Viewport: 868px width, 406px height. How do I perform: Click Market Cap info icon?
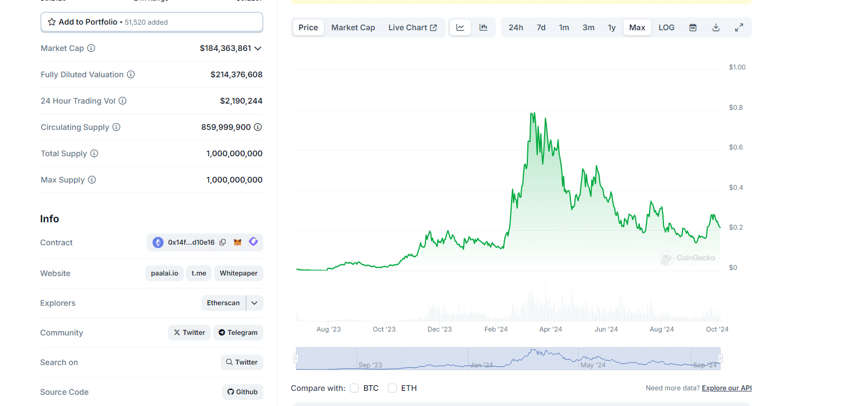click(91, 48)
